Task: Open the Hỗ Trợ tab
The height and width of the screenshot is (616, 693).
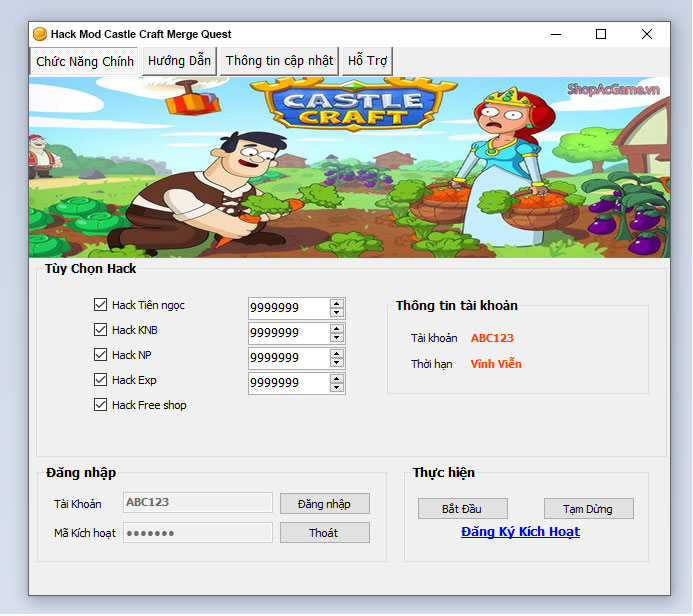Action: click(x=367, y=61)
